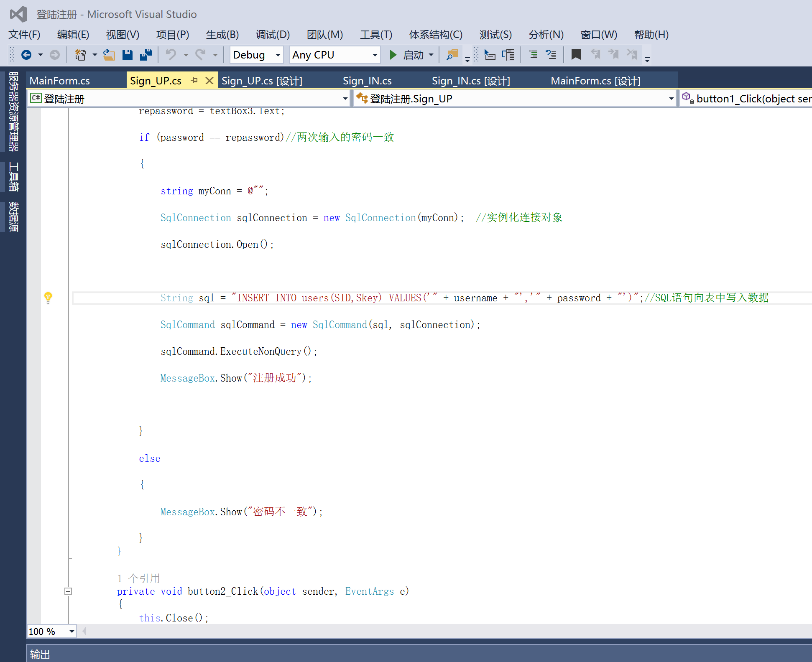This screenshot has width=812, height=662.
Task: Open the 工具箱 side panel tab
Action: tap(13, 177)
